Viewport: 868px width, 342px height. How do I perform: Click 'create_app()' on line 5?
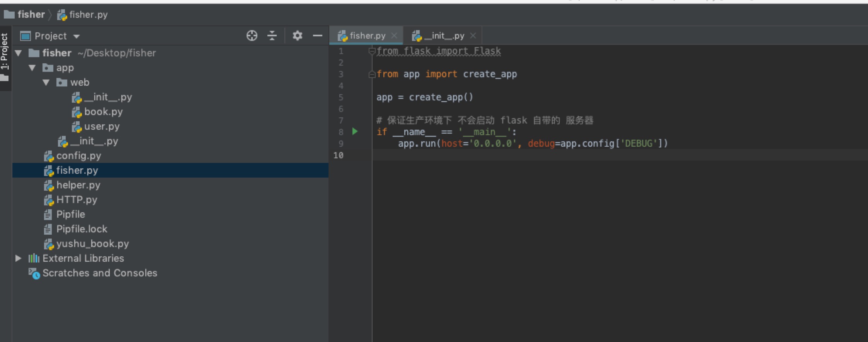point(441,97)
